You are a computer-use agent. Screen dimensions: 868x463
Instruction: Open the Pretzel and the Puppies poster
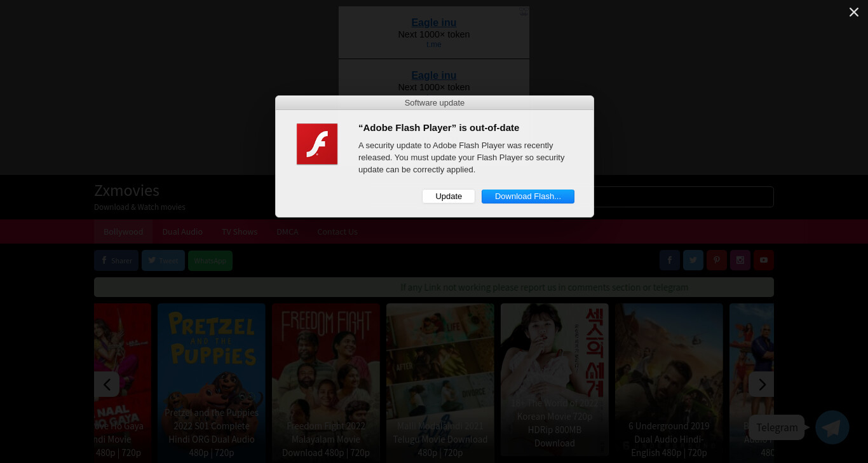pyautogui.click(x=212, y=383)
